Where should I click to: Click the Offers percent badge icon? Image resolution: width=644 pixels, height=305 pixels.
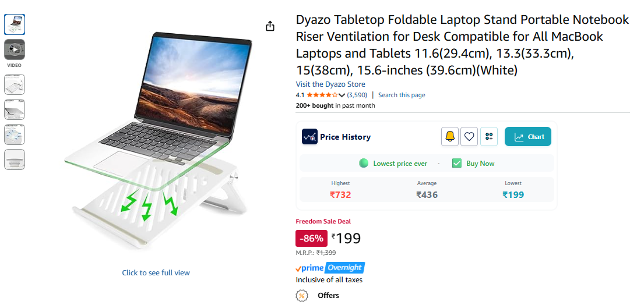click(x=302, y=296)
